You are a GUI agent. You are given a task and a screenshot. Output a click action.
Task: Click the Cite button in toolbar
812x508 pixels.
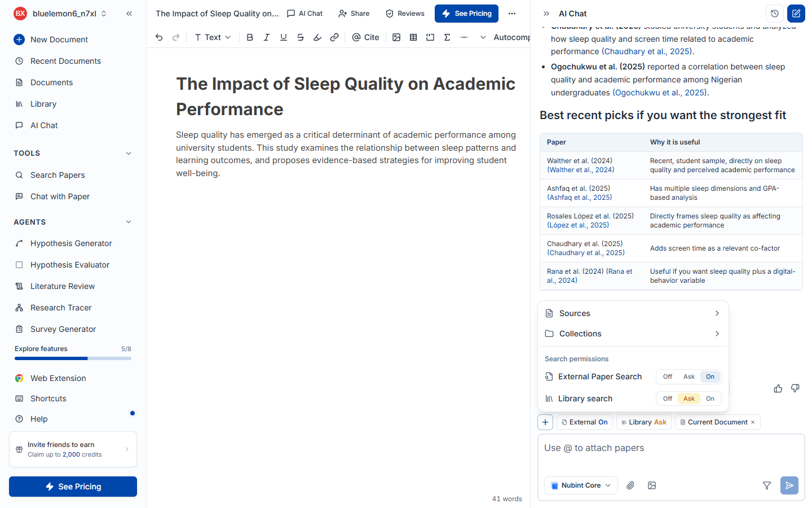[365, 37]
